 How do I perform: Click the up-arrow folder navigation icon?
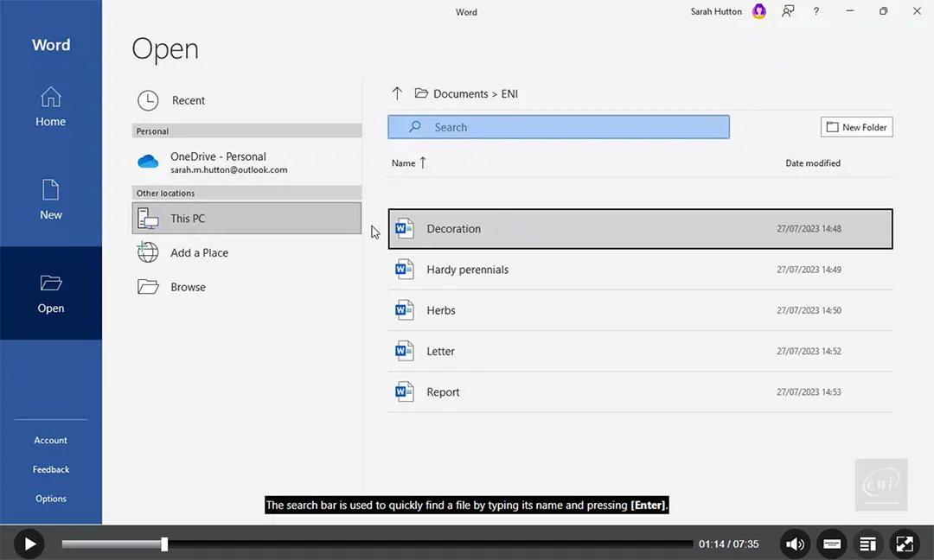tap(397, 93)
